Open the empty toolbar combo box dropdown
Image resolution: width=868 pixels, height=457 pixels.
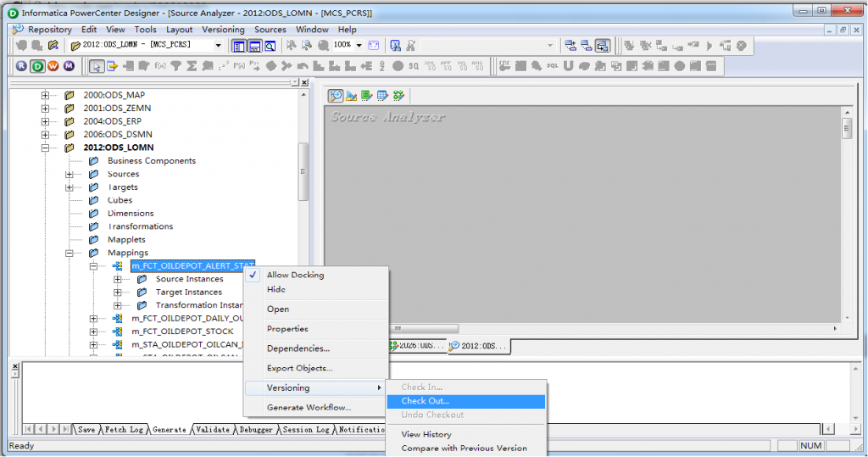click(549, 46)
